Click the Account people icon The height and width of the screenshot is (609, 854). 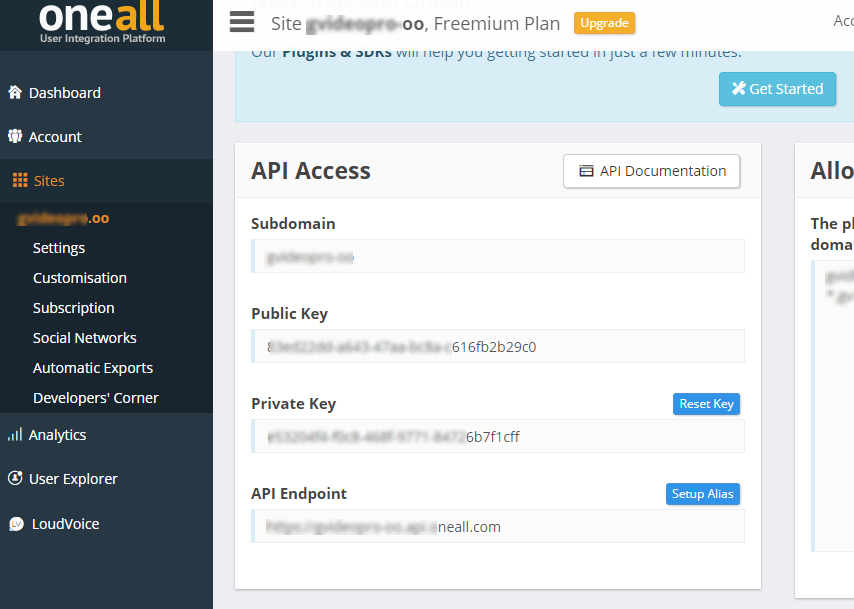pos(15,136)
